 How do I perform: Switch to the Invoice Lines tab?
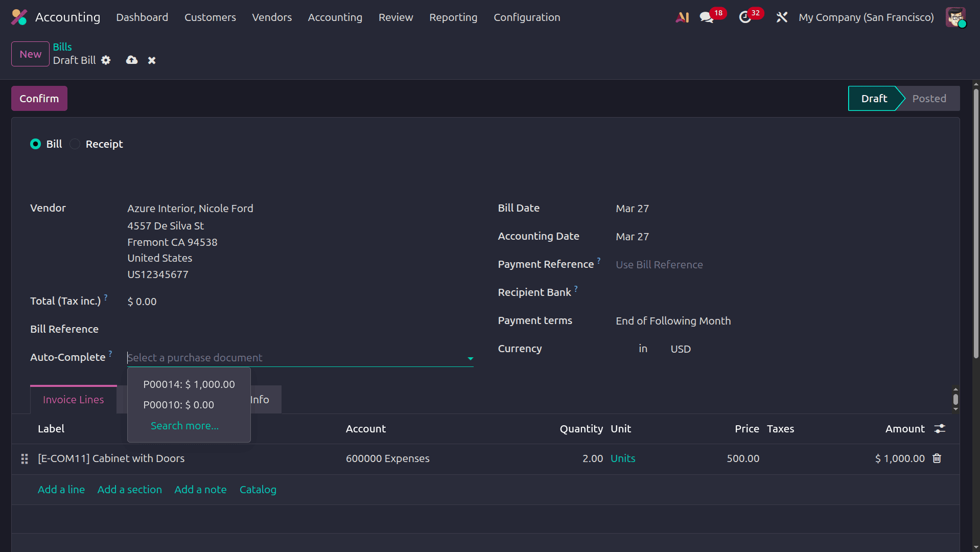coord(73,399)
